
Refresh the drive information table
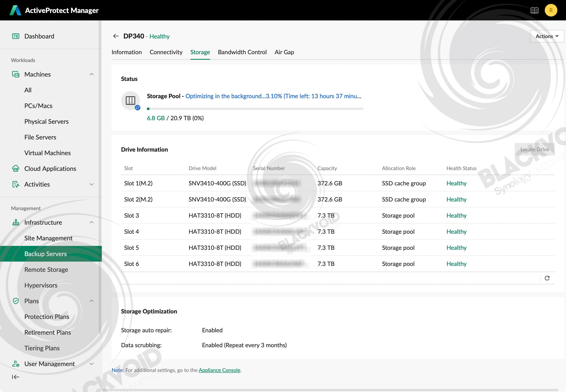pyautogui.click(x=547, y=278)
